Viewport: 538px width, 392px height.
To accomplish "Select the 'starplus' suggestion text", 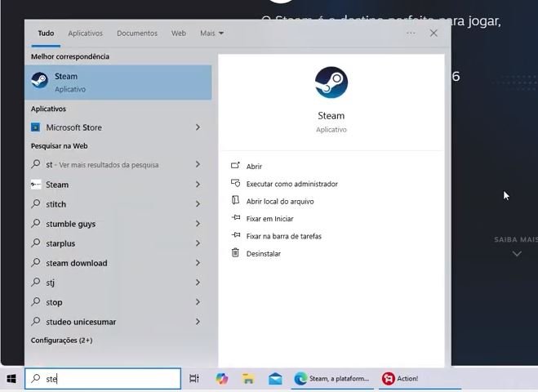I will click(x=60, y=243).
